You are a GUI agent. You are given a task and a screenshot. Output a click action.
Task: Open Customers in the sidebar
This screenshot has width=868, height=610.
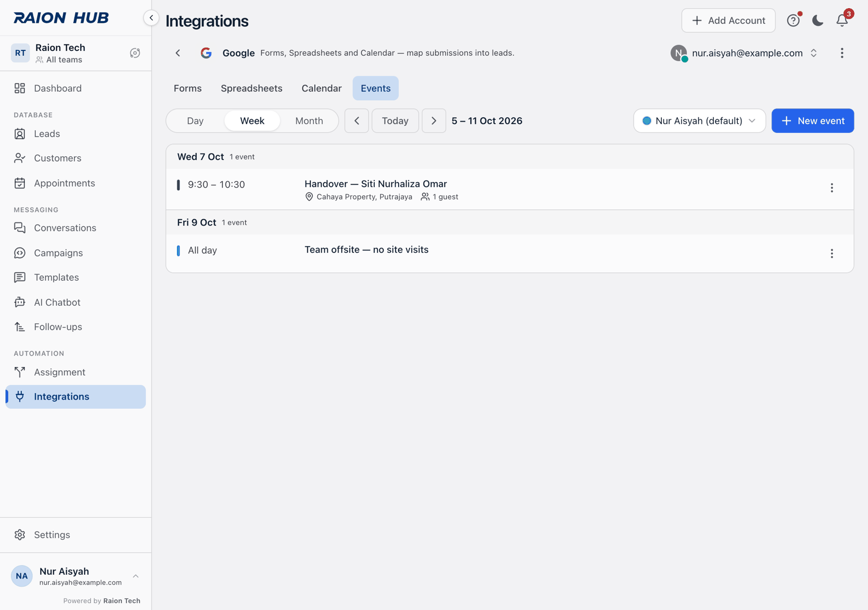[x=75, y=158]
